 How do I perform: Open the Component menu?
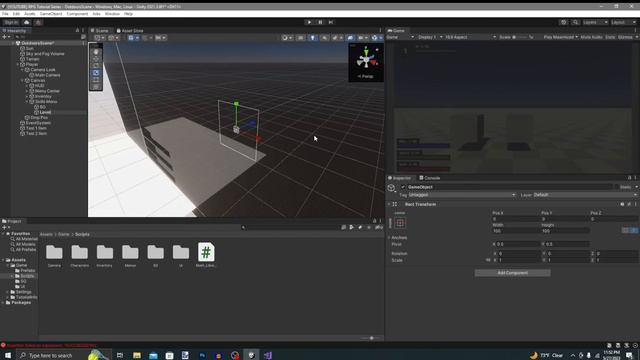click(x=77, y=14)
